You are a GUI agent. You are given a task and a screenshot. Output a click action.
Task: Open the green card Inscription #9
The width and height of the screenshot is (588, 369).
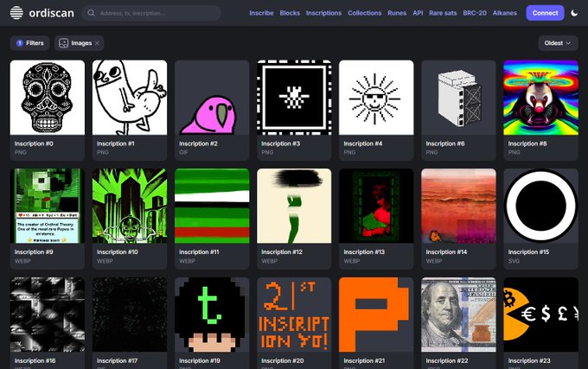[x=48, y=206]
